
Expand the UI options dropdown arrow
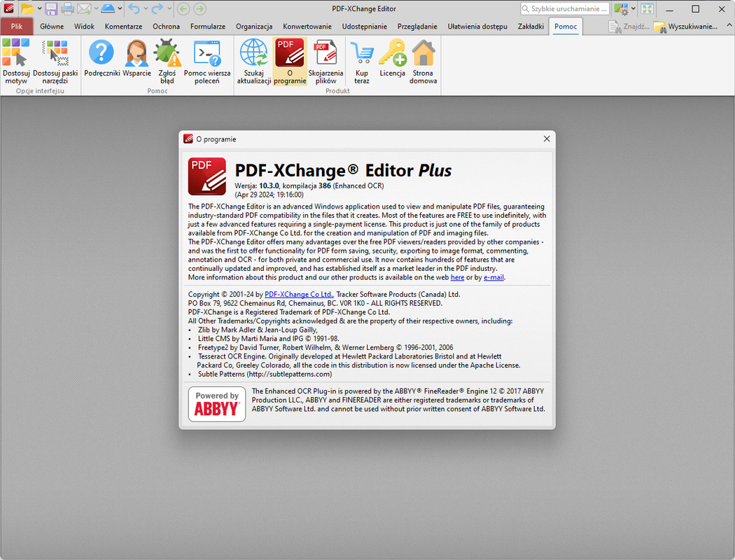pos(633,9)
